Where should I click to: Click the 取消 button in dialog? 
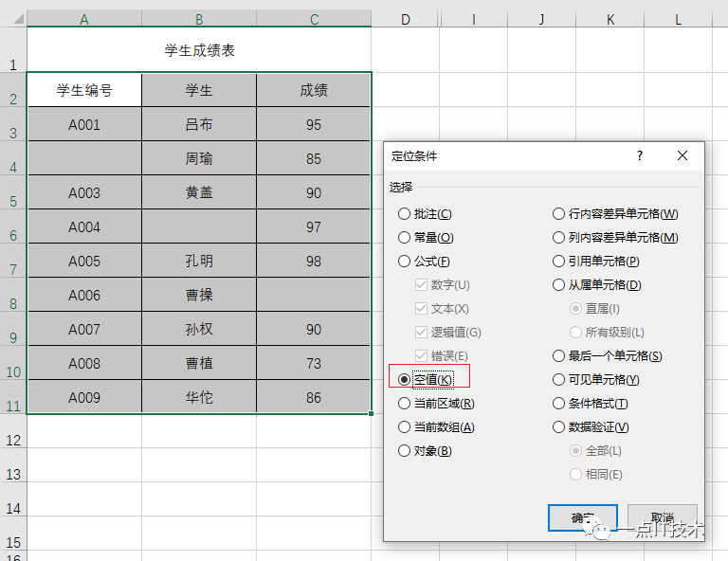coord(662,517)
